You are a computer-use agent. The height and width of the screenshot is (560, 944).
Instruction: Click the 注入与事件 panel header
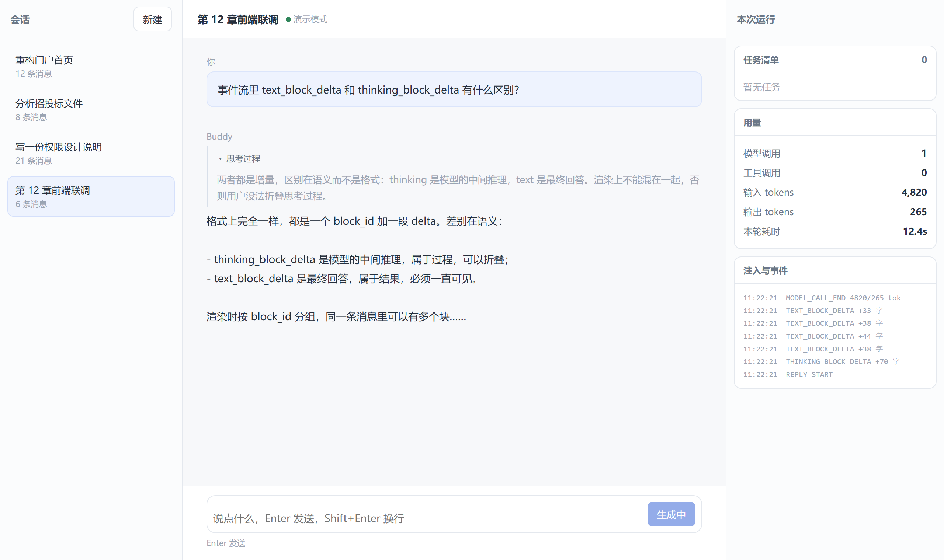(x=835, y=270)
